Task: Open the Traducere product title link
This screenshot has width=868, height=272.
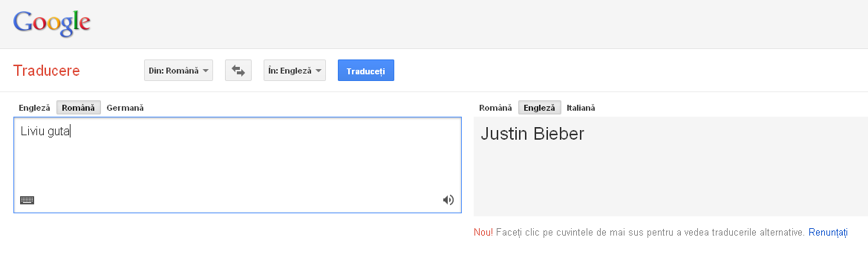Action: coord(47,71)
